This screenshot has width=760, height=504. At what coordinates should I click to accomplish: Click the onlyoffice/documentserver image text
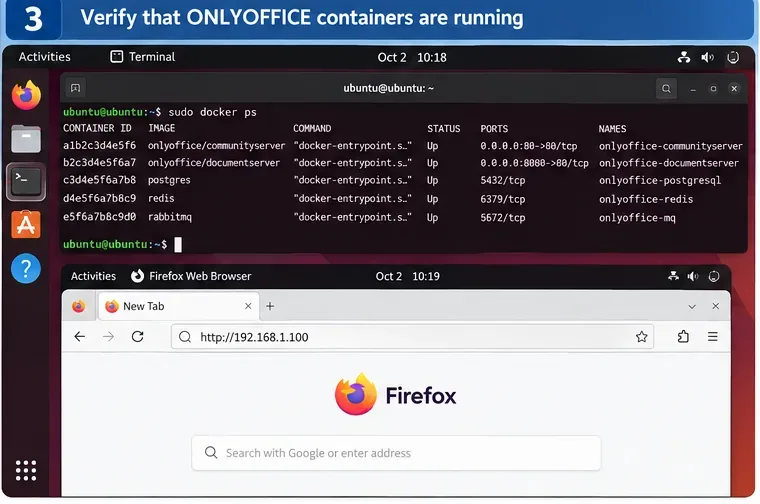click(x=214, y=163)
